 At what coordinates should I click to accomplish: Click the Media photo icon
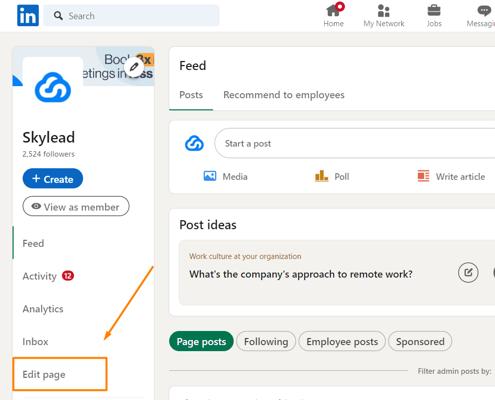coord(210,176)
